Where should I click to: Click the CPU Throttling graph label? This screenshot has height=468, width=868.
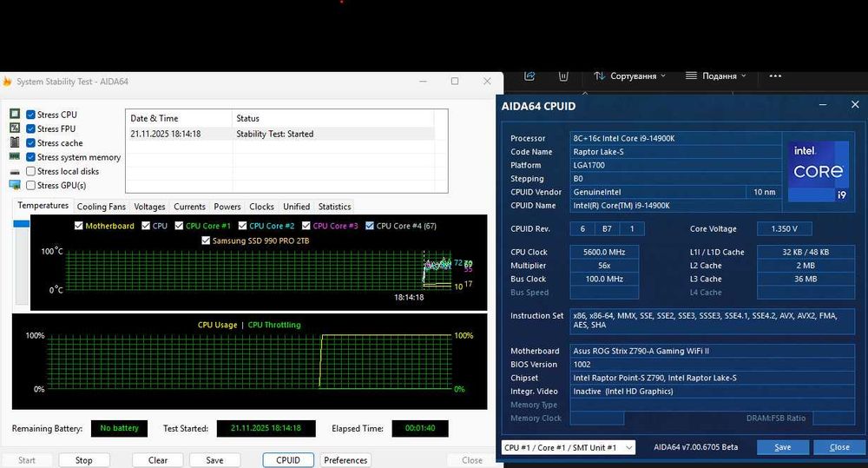[x=274, y=325]
